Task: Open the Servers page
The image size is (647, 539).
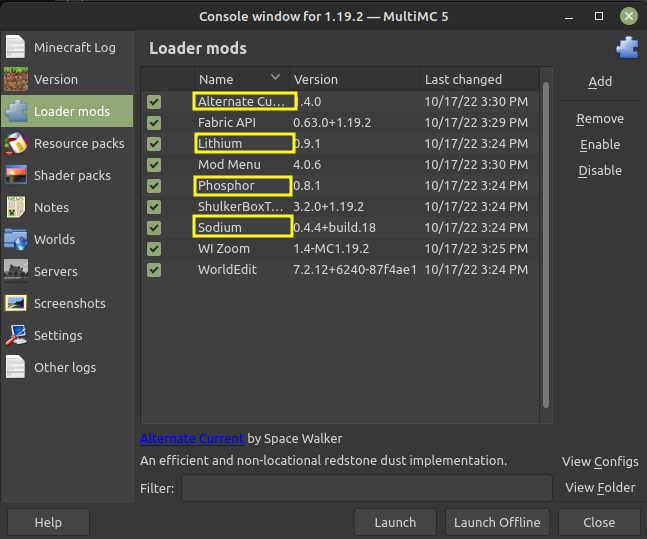Action: [x=67, y=271]
